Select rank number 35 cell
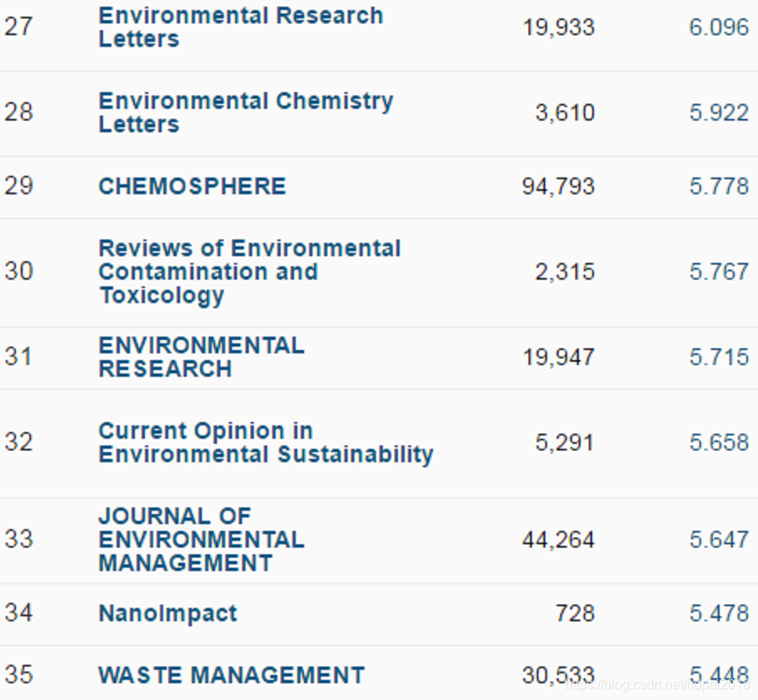 tap(19, 674)
